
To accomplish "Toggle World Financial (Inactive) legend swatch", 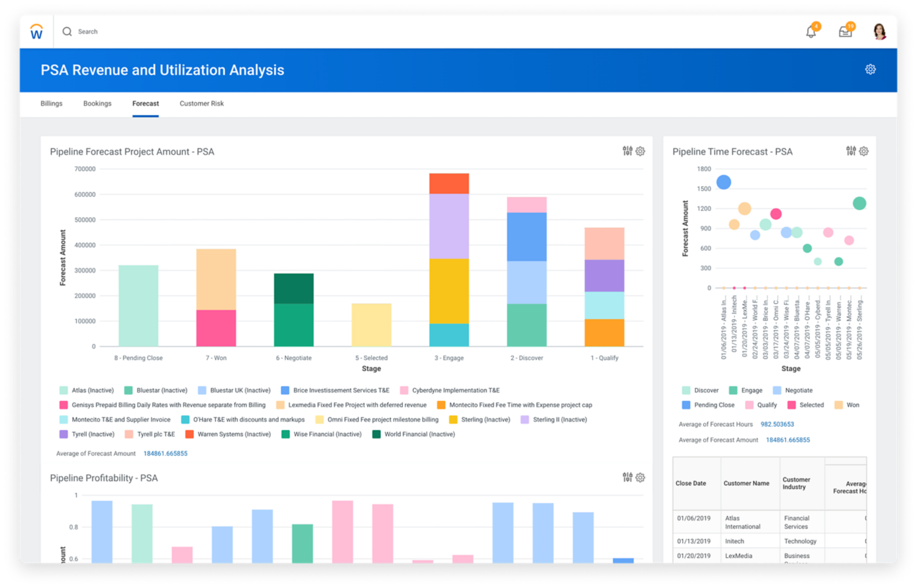I will (x=377, y=435).
